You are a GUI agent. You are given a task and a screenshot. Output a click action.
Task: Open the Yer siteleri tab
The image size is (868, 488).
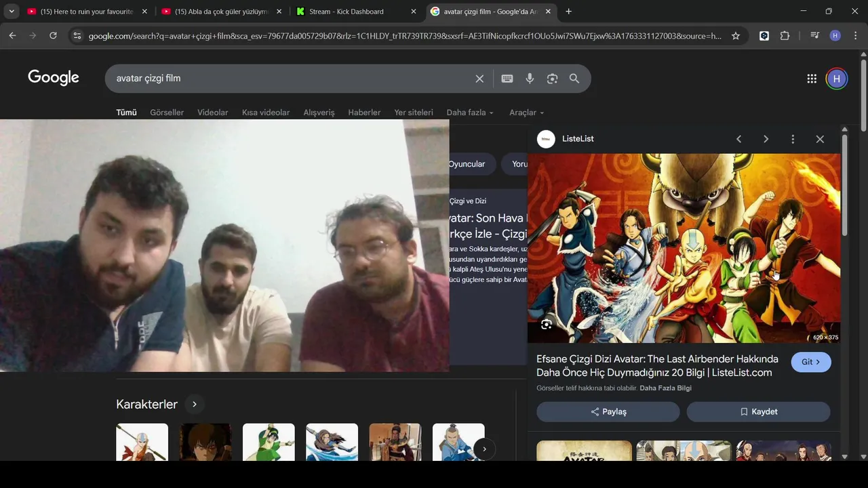tap(414, 113)
